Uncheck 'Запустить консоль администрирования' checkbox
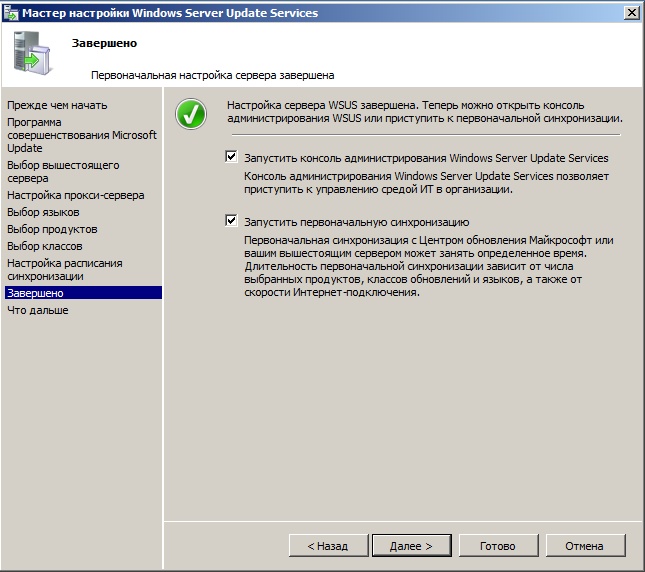Screen dimensions: 645x572 click(x=231, y=156)
